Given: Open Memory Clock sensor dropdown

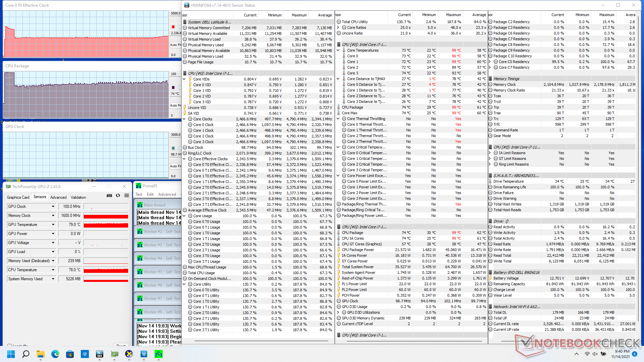Looking at the screenshot, I should pos(53,216).
